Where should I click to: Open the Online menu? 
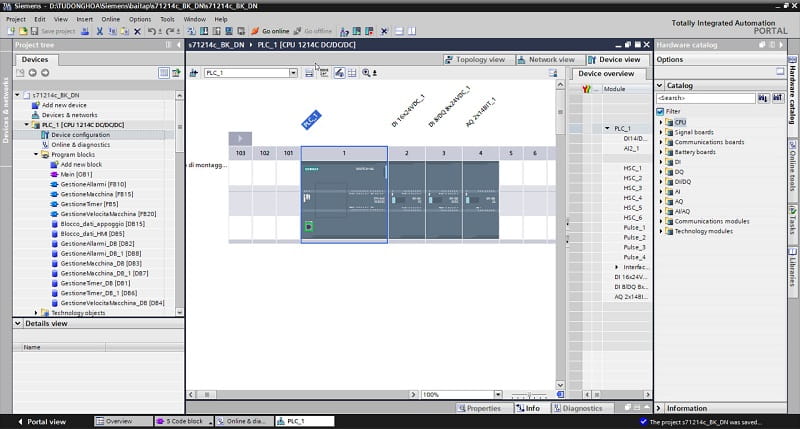click(112, 19)
